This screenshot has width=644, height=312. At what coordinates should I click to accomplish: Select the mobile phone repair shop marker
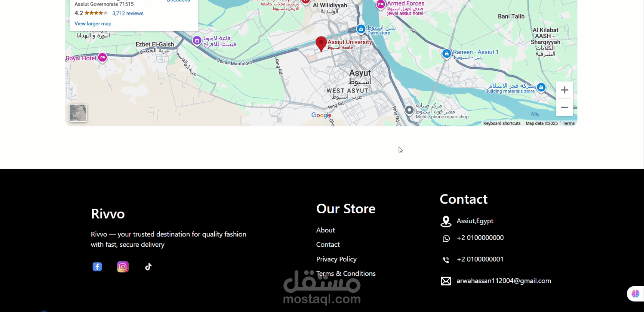point(409,110)
